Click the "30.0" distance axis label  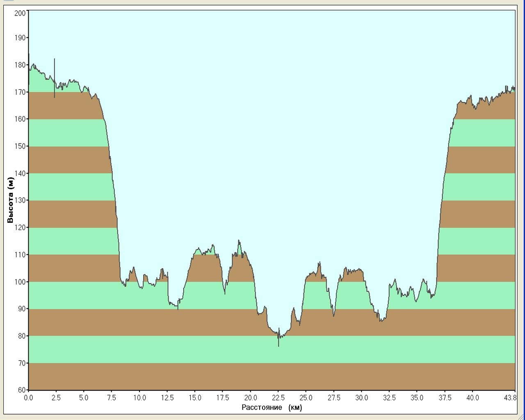point(361,397)
